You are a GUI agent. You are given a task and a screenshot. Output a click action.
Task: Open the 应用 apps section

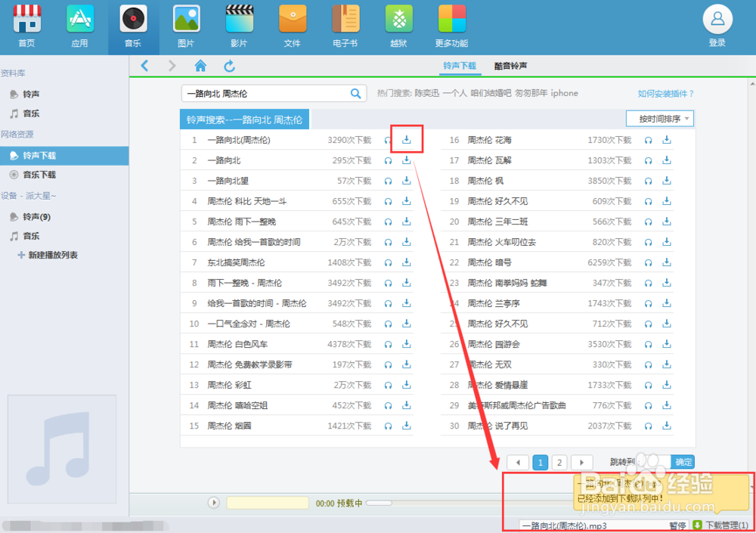tap(79, 26)
